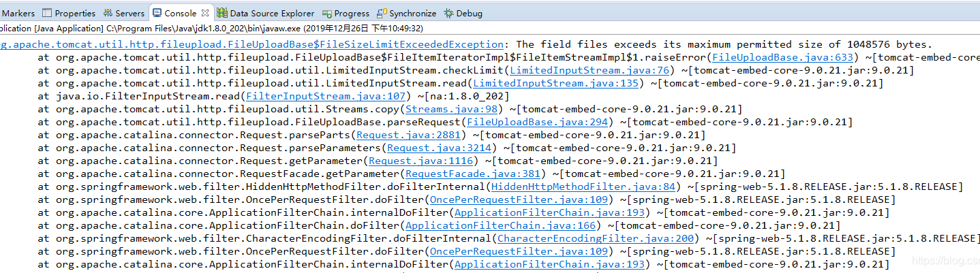Click the Properties view icon
Image resolution: width=980 pixels, height=273 pixels.
click(x=47, y=13)
